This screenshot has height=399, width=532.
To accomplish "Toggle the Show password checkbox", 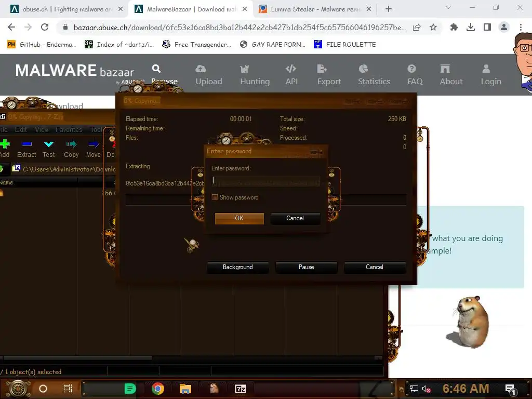I will click(x=215, y=197).
